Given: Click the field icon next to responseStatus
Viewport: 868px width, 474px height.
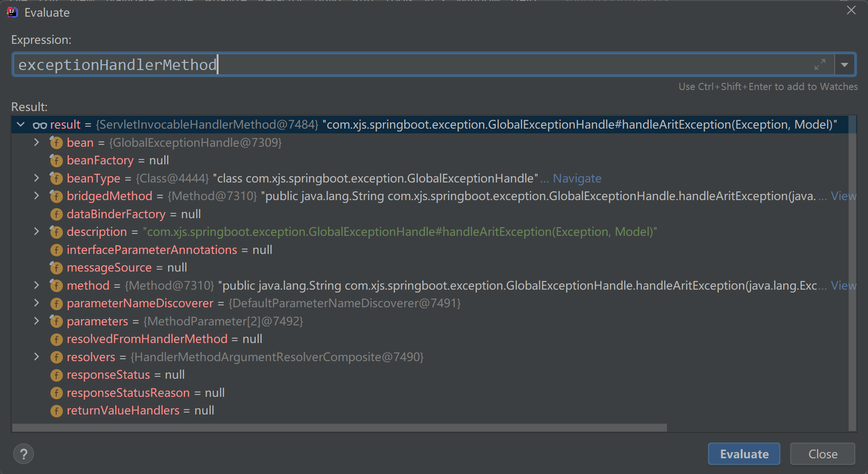Looking at the screenshot, I should [56, 374].
